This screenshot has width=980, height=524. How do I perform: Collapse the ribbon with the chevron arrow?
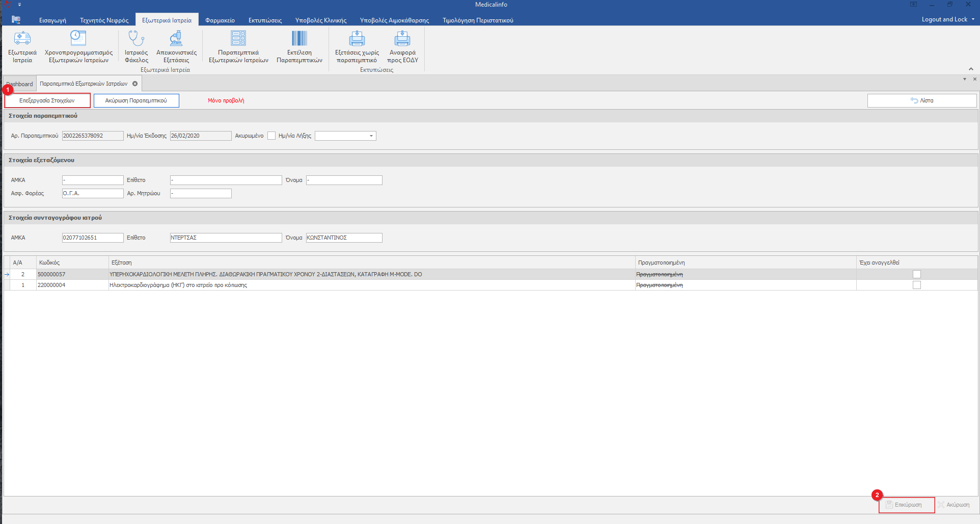click(971, 69)
